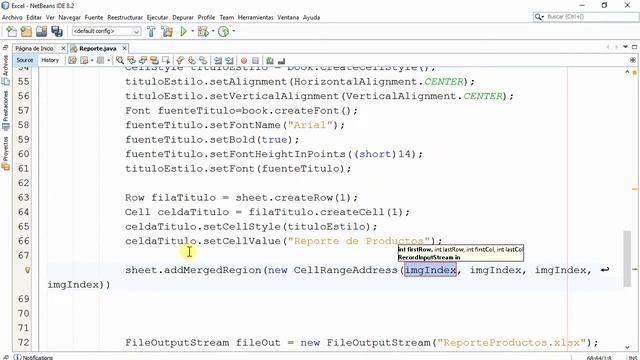The image size is (640, 360).
Task: Open the Debug Project dropdown arrow
Action: click(x=213, y=31)
